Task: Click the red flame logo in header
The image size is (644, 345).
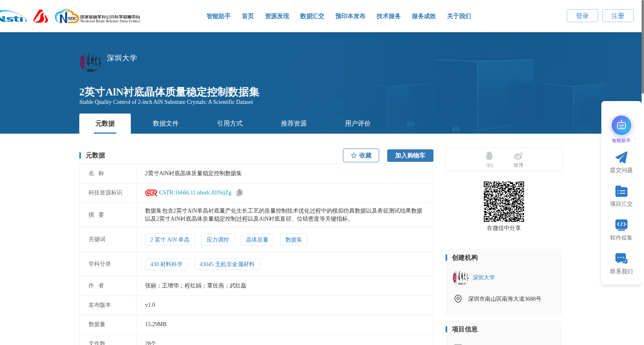Action: click(41, 16)
